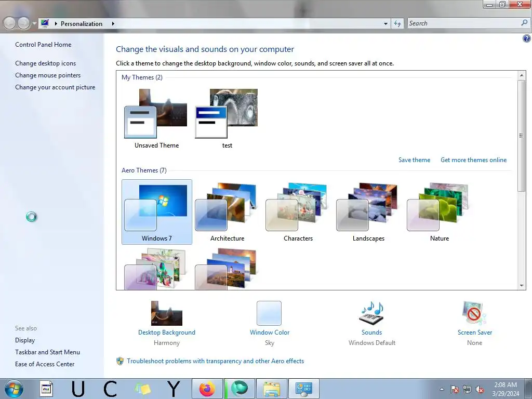Click the Personalization breadcrumb
The image size is (532, 399).
82,24
